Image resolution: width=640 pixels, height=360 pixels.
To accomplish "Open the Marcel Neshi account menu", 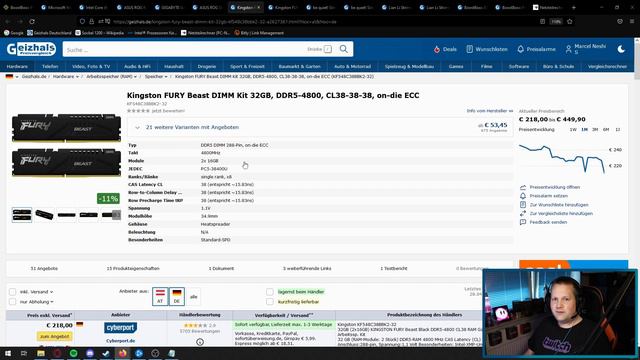I will point(586,49).
